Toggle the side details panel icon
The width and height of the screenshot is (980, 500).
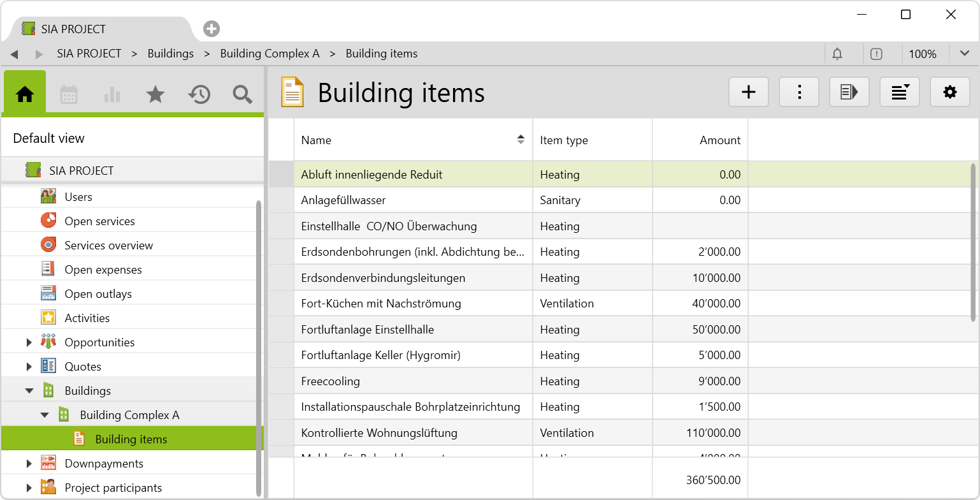(x=849, y=92)
